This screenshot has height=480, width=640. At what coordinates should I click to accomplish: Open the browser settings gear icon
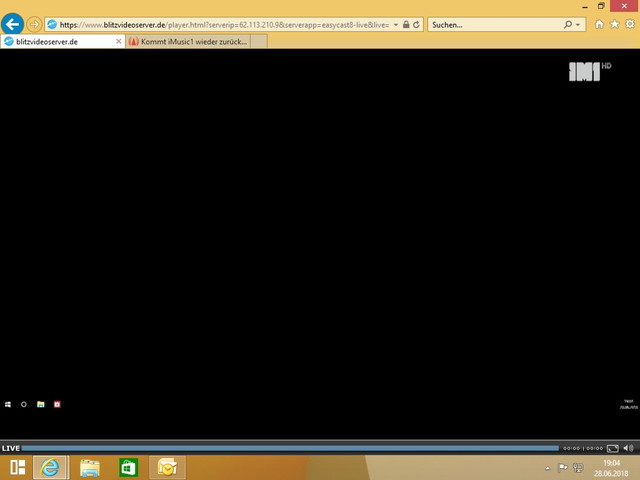pos(630,24)
